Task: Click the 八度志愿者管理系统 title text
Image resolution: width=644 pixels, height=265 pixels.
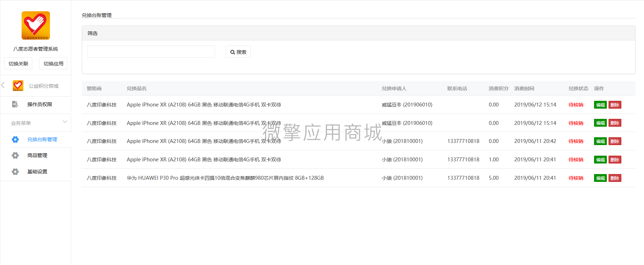Action: pos(35,49)
